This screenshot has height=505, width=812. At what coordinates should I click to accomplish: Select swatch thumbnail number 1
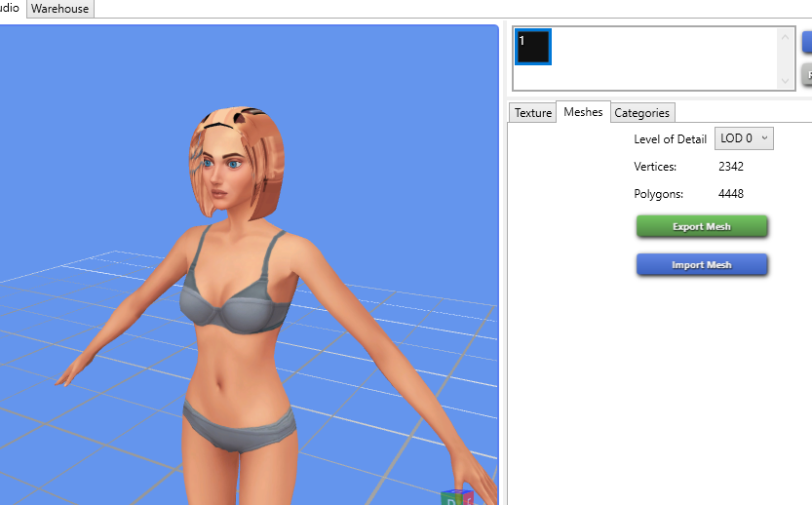533,47
